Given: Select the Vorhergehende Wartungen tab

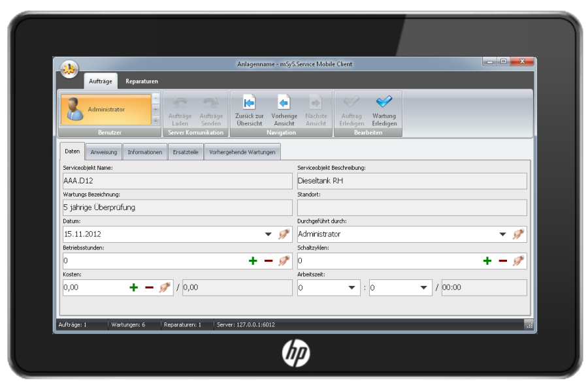Looking at the screenshot, I should point(242,152).
